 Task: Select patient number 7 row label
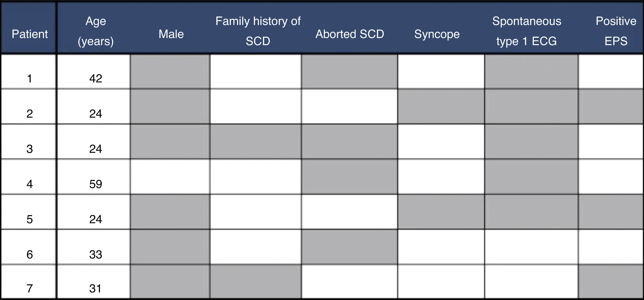click(29, 288)
